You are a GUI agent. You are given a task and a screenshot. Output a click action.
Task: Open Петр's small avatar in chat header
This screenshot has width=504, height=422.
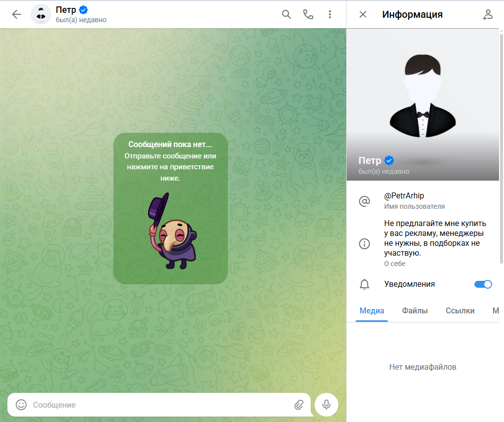coord(41,14)
